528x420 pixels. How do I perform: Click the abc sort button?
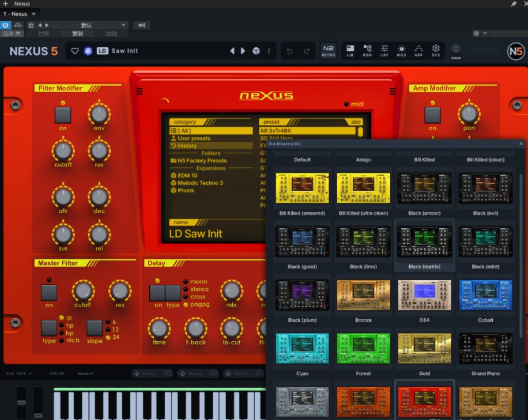click(x=356, y=122)
